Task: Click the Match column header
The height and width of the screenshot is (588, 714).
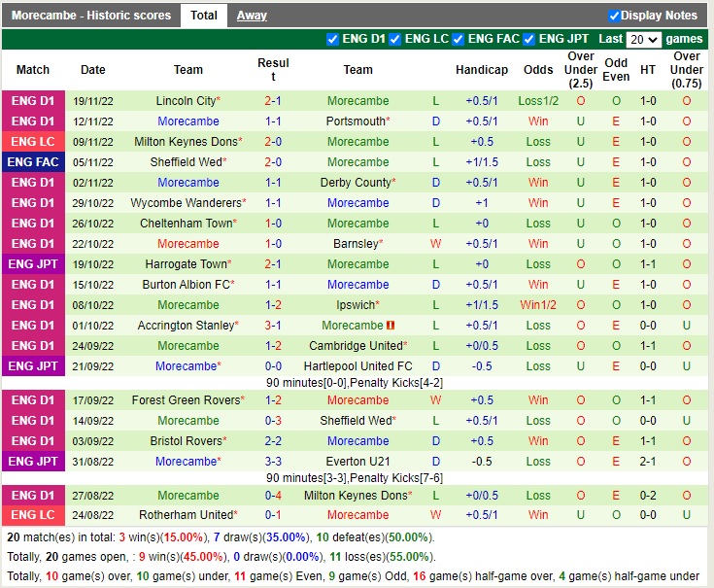Action: click(33, 70)
